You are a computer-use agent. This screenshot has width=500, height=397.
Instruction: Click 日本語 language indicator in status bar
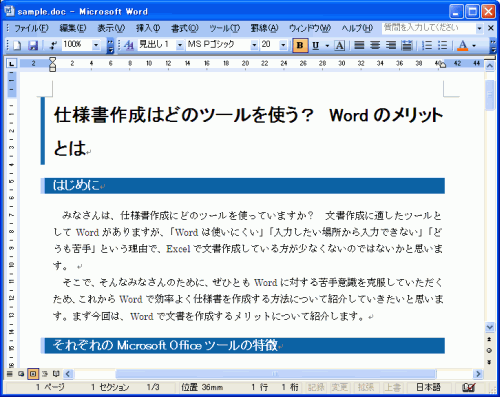coord(428,387)
